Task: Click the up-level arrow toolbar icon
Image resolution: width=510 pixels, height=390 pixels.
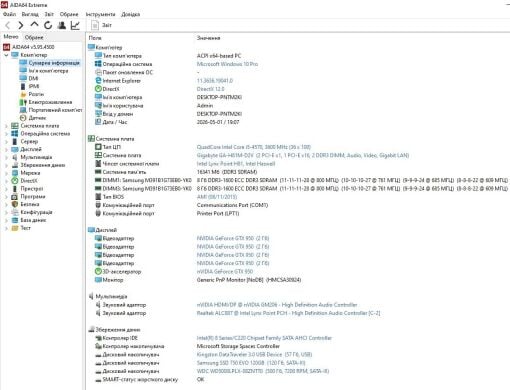Action: [34, 25]
